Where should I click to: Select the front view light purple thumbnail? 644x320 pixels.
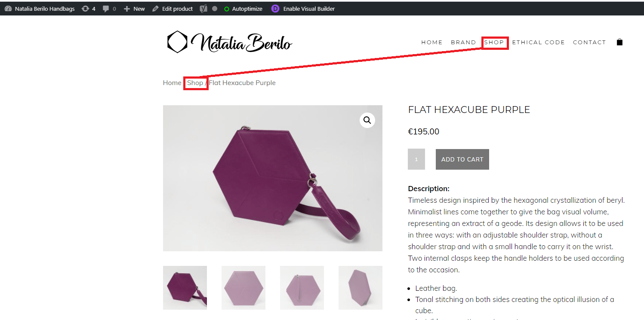(x=243, y=288)
